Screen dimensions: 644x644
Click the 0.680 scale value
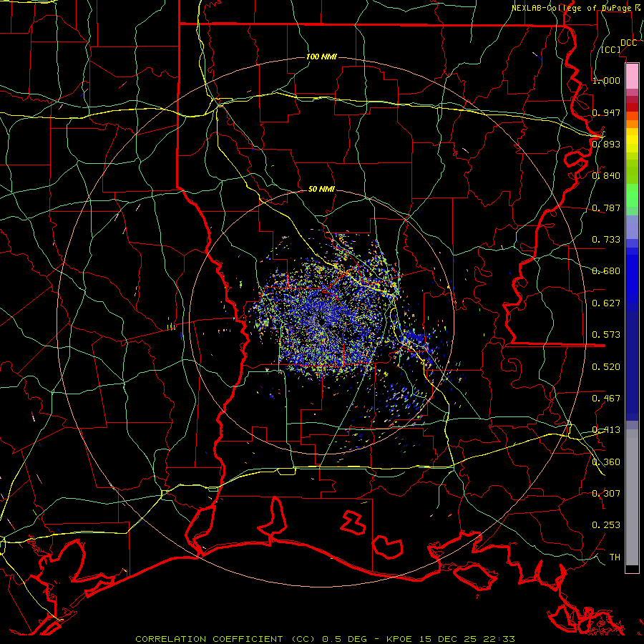pos(606,270)
